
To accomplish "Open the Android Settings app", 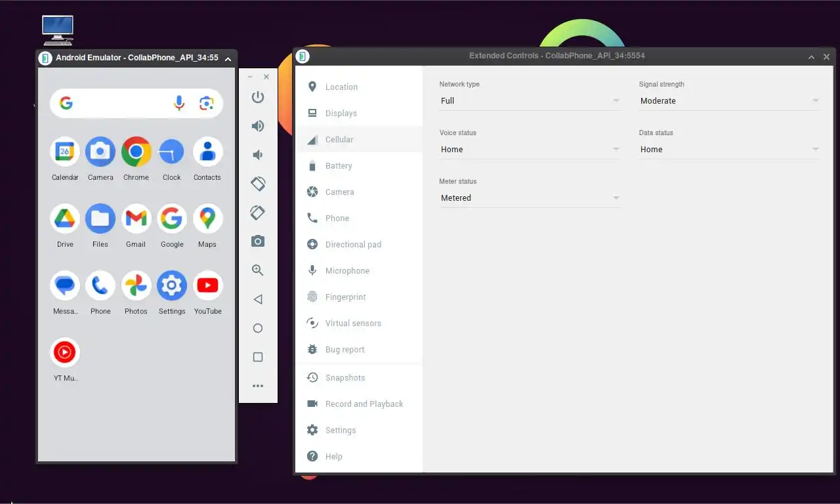I will coord(172,286).
